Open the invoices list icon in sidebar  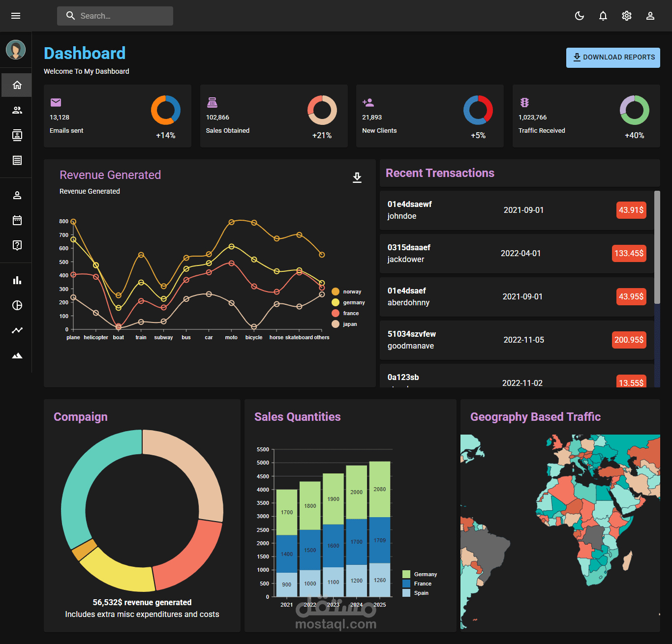tap(17, 160)
